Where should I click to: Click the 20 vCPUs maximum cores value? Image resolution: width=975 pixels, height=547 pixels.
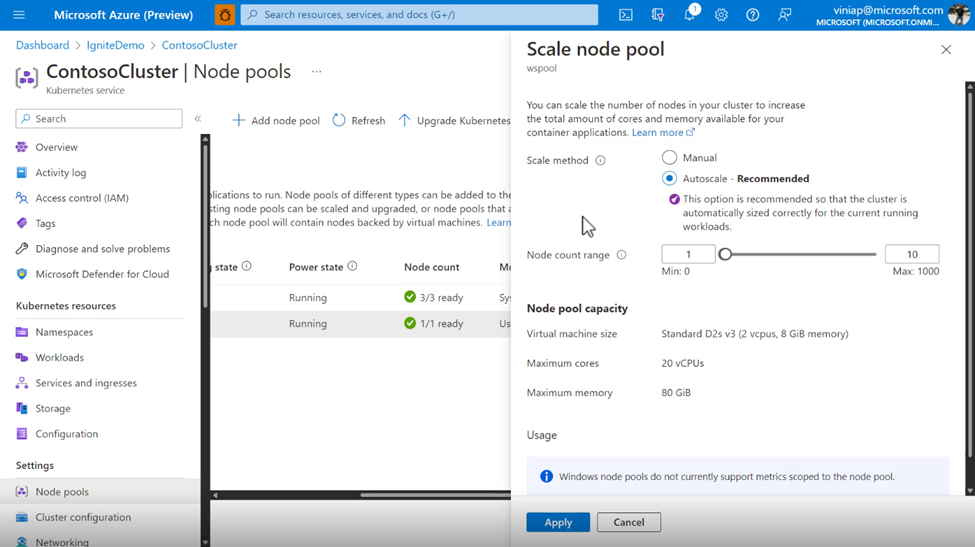coord(683,363)
